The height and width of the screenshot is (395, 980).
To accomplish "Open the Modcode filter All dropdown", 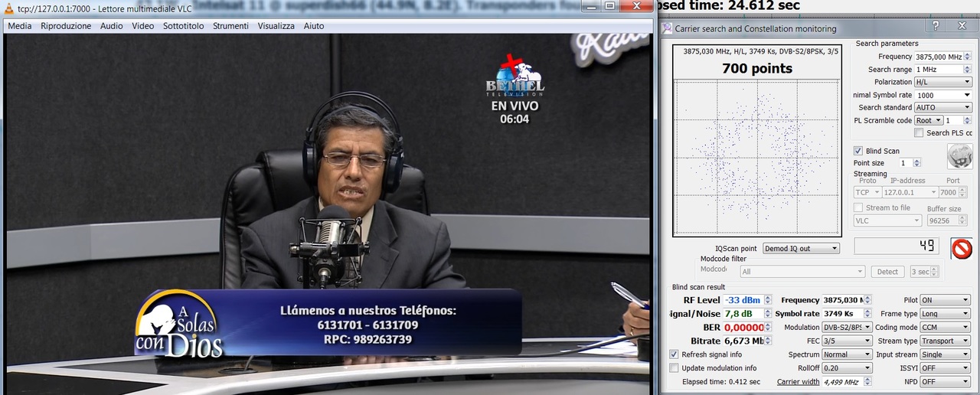I will (x=802, y=272).
